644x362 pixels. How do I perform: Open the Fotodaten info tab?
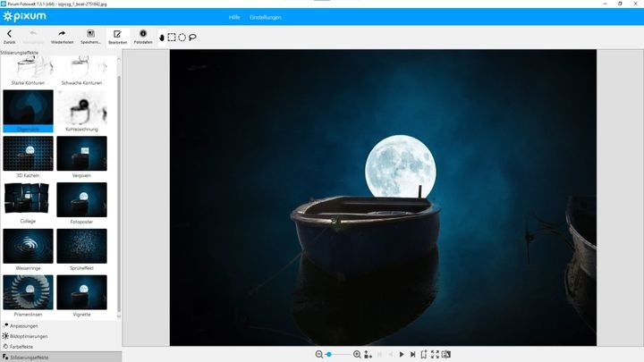143,37
